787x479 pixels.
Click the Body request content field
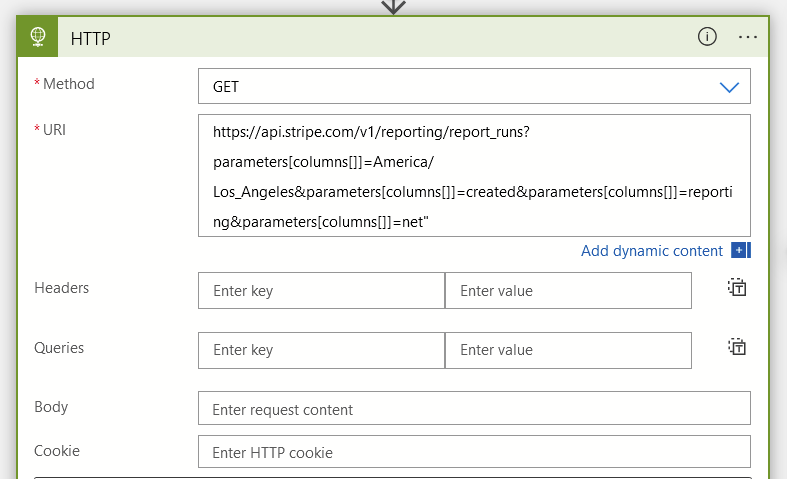point(474,408)
